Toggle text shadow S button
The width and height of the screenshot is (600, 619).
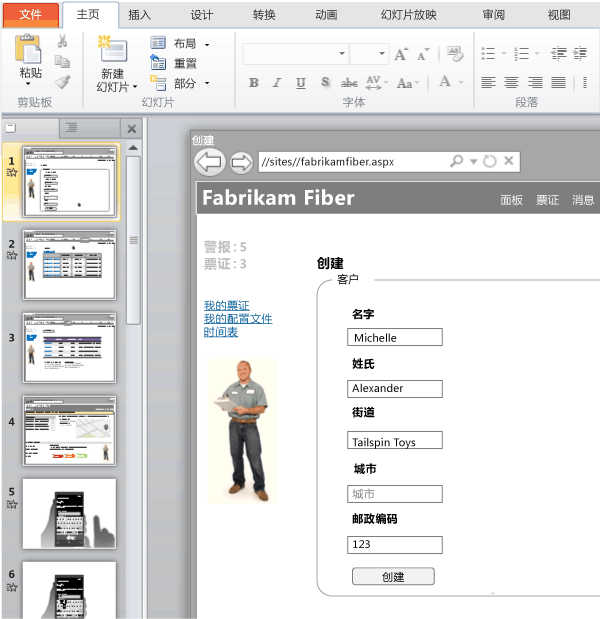325,82
